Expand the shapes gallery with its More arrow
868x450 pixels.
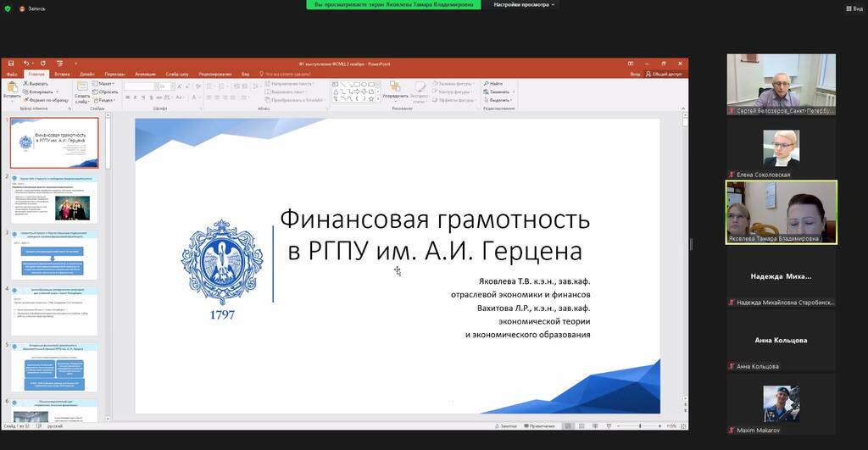click(378, 99)
